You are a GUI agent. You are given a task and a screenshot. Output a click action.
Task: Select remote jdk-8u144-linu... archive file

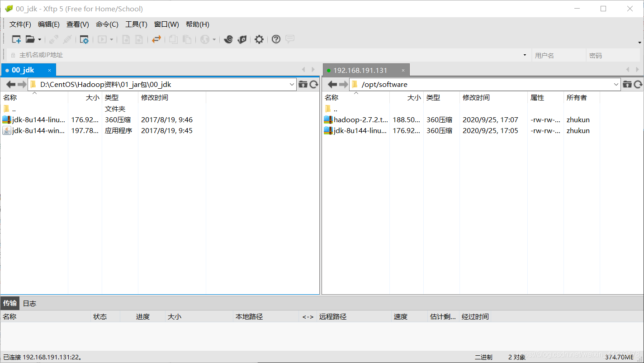(x=356, y=131)
